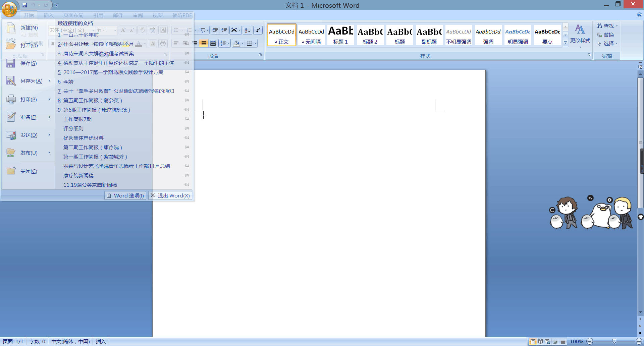Screen dimensions: 644x346
Task: Expand the 发送 (Send) submenu arrow
Action: point(49,135)
